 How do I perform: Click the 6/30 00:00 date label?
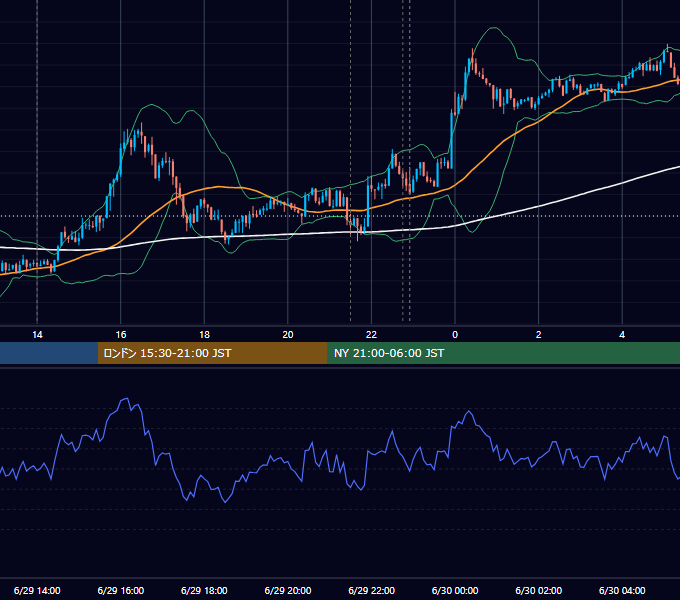click(x=455, y=590)
